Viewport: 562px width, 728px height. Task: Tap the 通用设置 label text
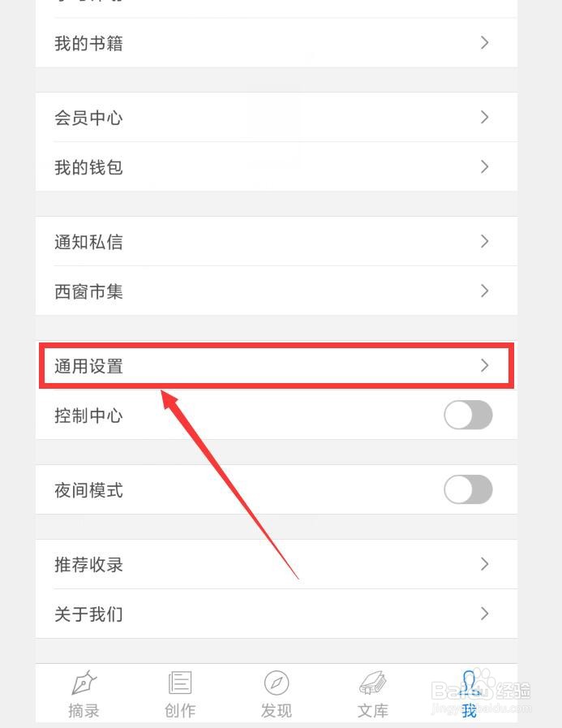click(x=89, y=367)
